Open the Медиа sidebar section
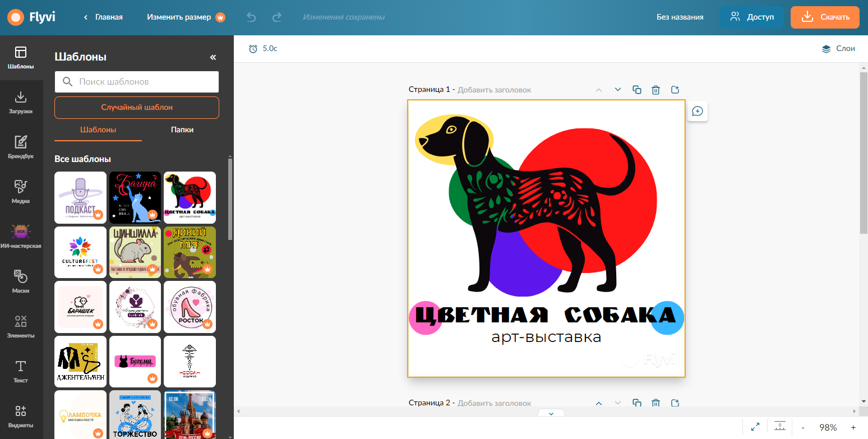The width and height of the screenshot is (868, 439). tap(21, 192)
